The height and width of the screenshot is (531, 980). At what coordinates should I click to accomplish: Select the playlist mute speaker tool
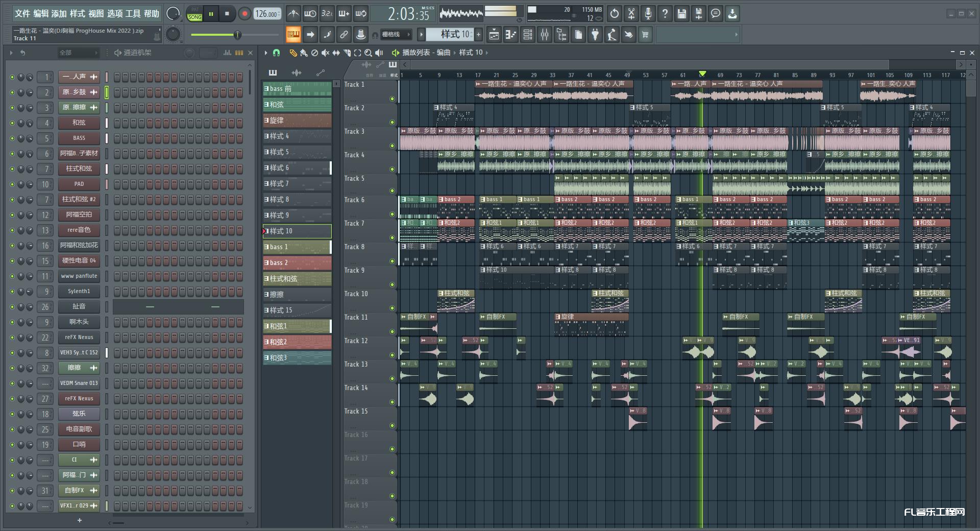click(325, 53)
